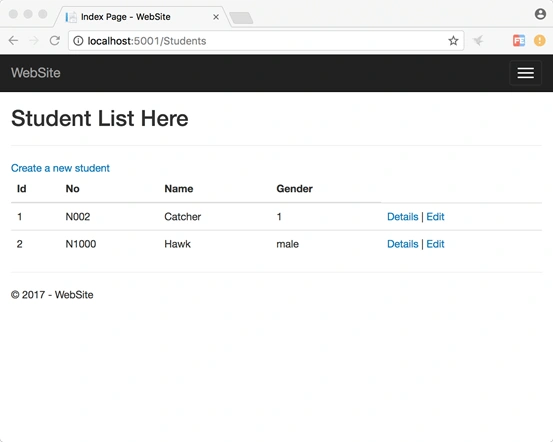The height and width of the screenshot is (442, 553).
Task: Bookmark the page with the star icon
Action: [453, 41]
